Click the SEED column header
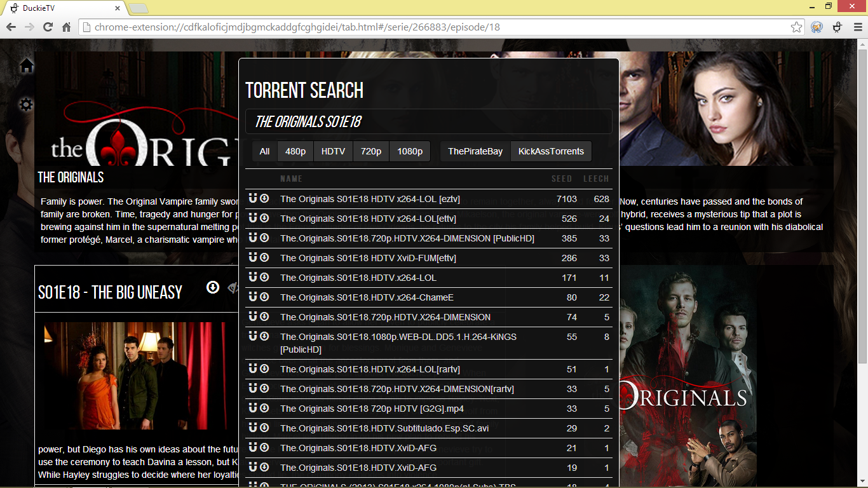This screenshot has width=868, height=488. click(562, 179)
